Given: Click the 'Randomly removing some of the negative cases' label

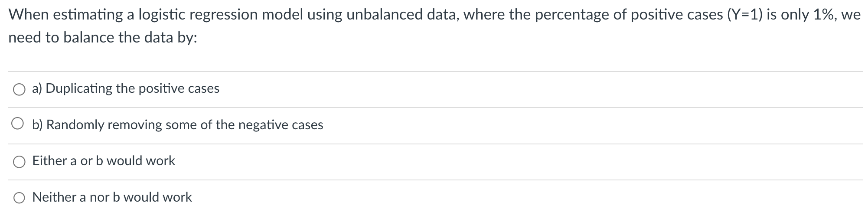Looking at the screenshot, I should tap(185, 125).
